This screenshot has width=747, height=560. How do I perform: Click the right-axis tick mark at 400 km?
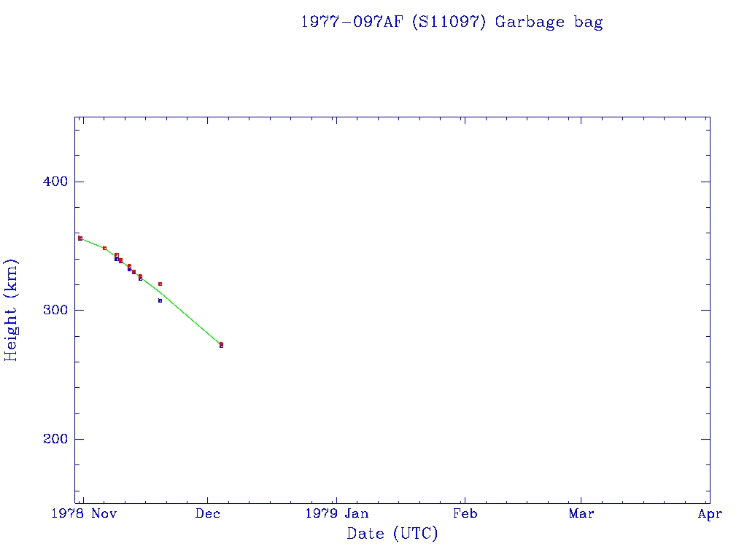(705, 182)
